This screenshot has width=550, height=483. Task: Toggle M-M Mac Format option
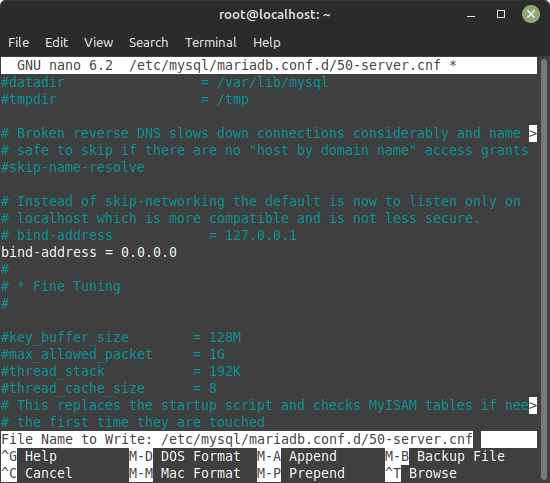[185, 473]
